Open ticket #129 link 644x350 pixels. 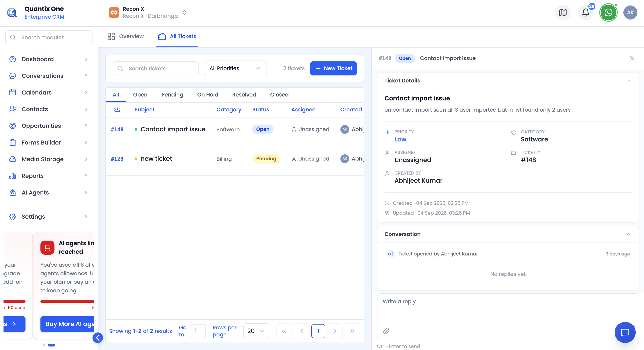click(x=117, y=159)
